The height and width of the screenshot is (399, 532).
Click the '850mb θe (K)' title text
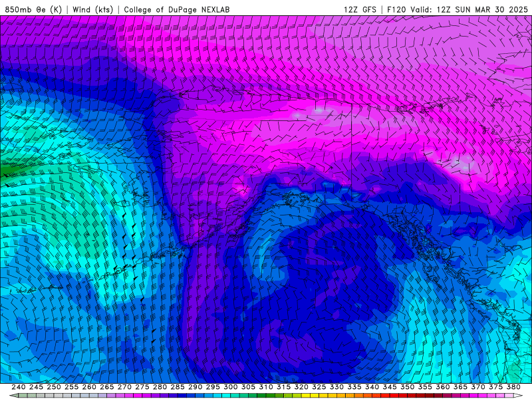click(33, 9)
